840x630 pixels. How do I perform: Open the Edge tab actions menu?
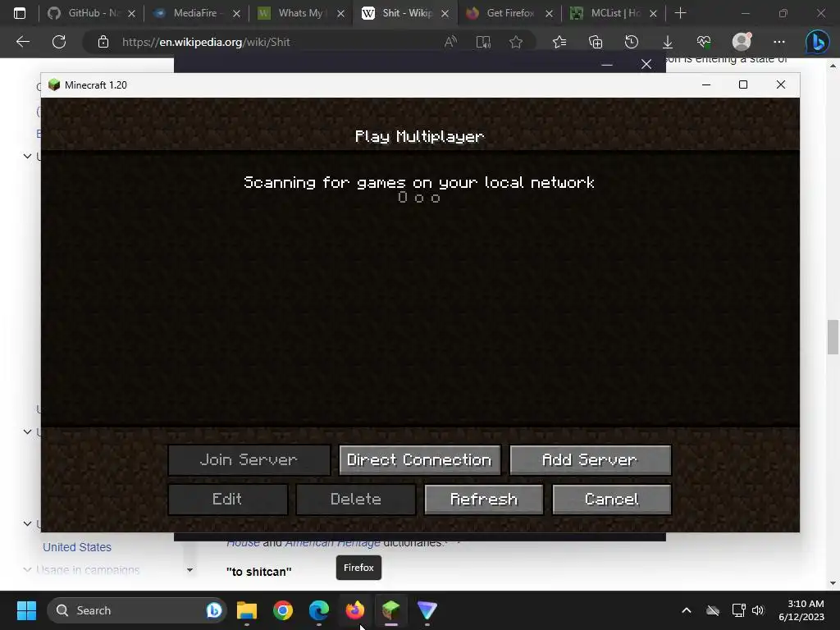[20, 13]
